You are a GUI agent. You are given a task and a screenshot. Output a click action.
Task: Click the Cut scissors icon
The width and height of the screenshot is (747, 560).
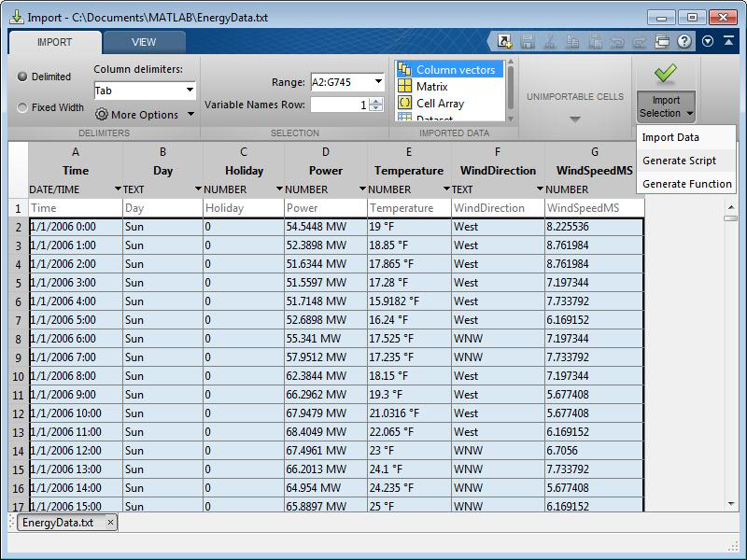550,41
